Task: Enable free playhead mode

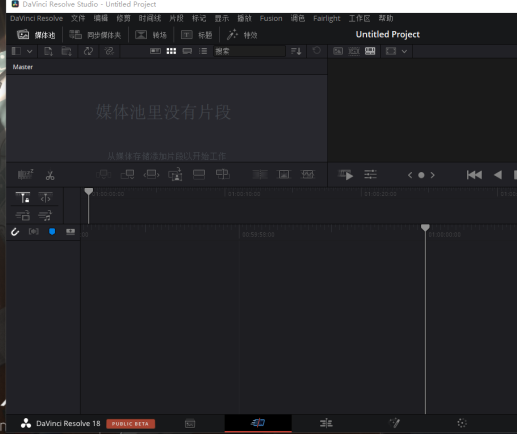Action: click(46, 198)
